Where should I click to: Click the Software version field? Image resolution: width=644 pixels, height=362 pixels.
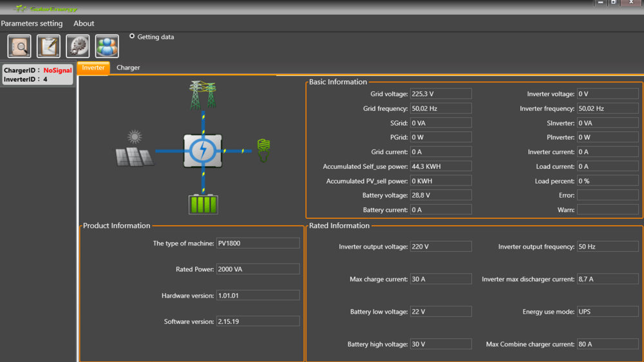(x=258, y=321)
